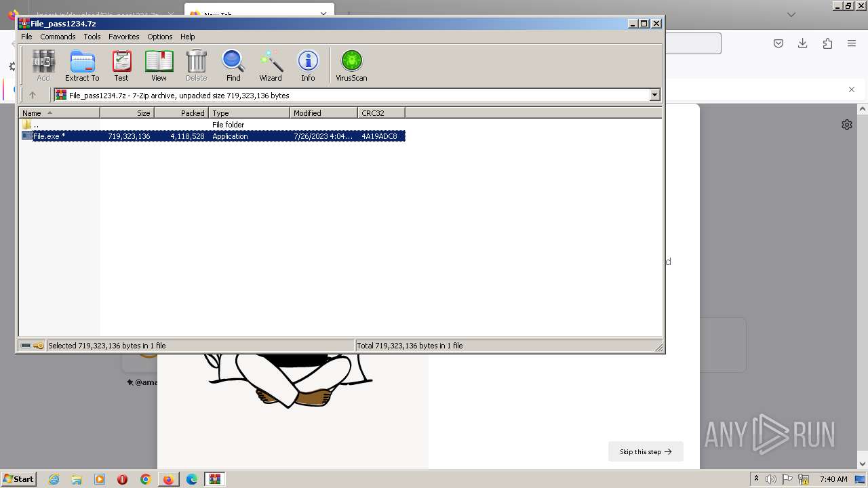Click the Extract To toolbar icon
868x488 pixels.
coord(82,66)
